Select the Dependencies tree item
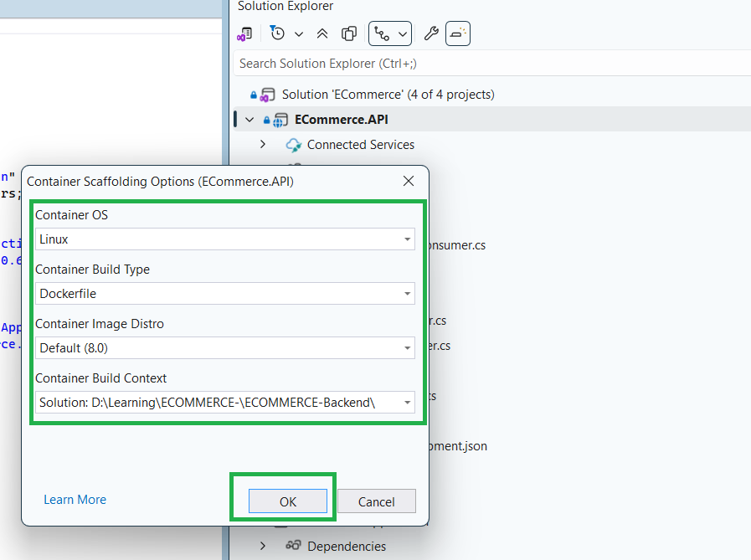Screen dimensions: 751x560 (x=347, y=546)
